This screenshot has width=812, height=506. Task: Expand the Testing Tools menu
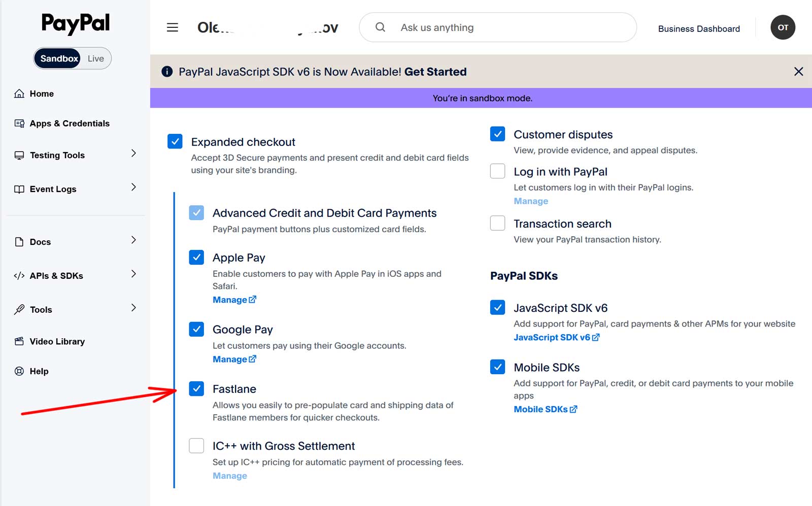75,155
